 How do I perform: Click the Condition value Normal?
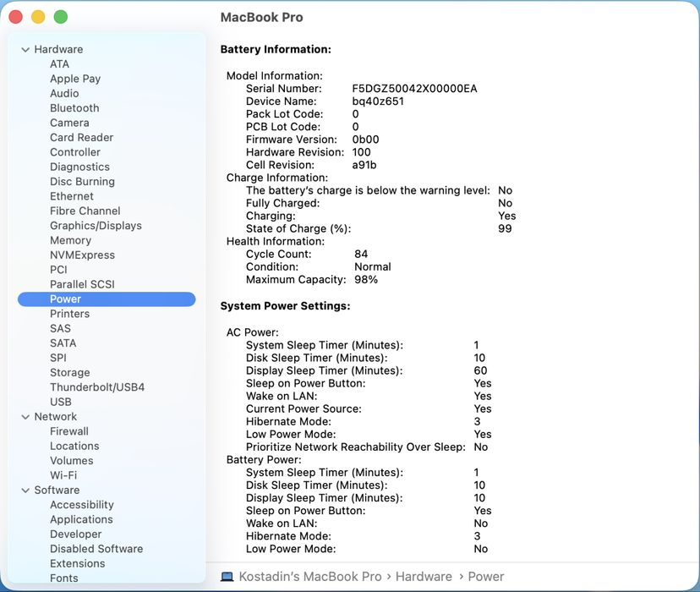[373, 267]
